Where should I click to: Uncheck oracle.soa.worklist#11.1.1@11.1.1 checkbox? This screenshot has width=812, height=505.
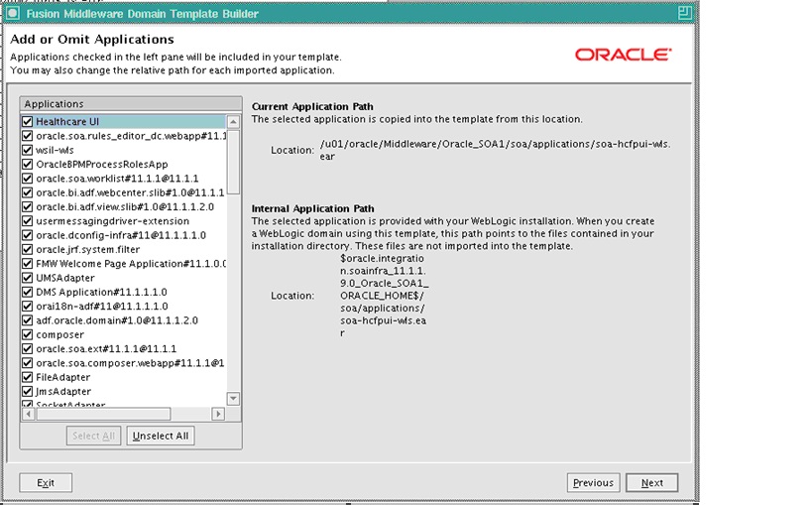pyautogui.click(x=28, y=179)
